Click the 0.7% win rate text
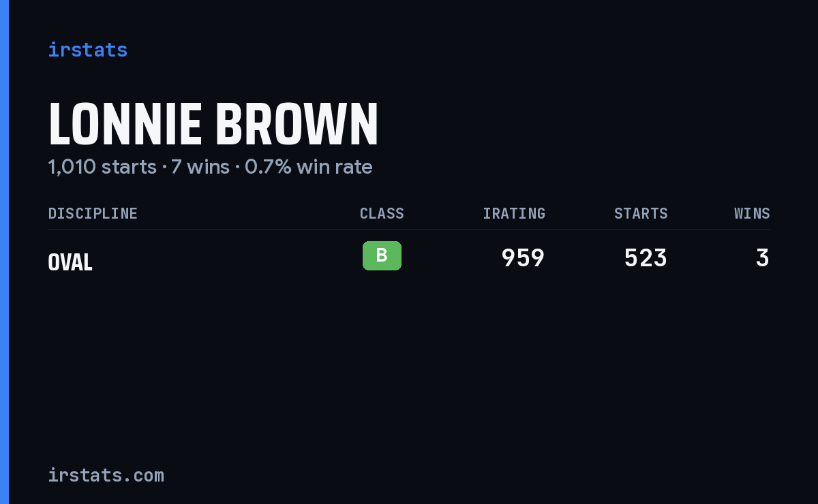 pyautogui.click(x=308, y=167)
